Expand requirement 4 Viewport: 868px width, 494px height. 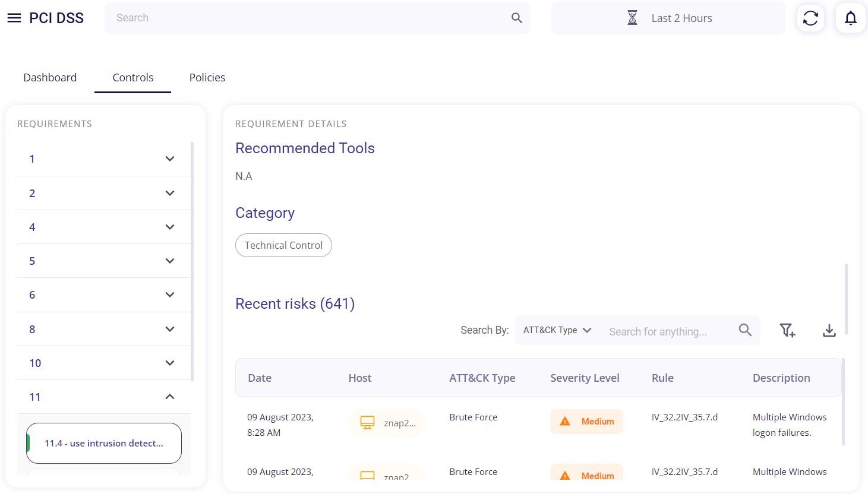point(104,227)
